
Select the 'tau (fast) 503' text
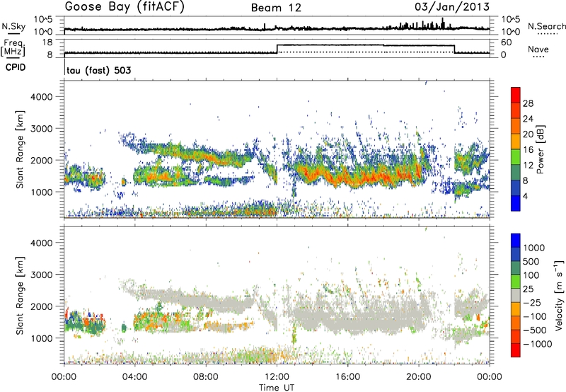(98, 70)
